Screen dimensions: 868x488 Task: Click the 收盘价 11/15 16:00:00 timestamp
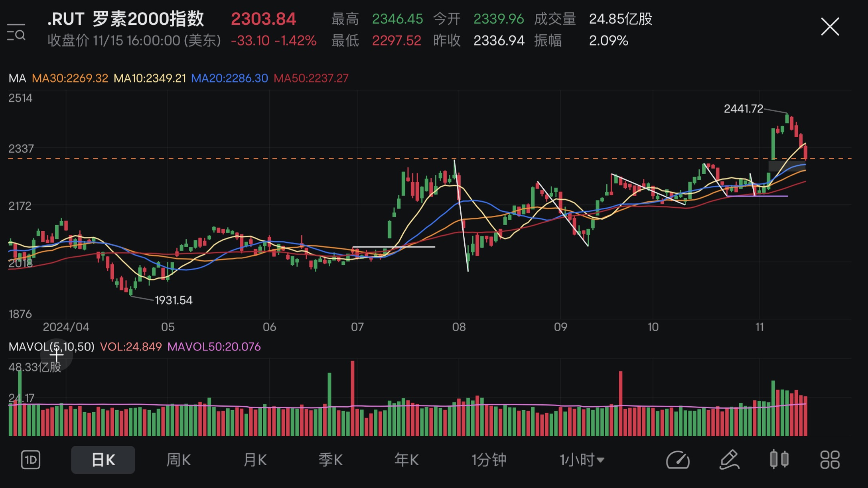point(134,41)
